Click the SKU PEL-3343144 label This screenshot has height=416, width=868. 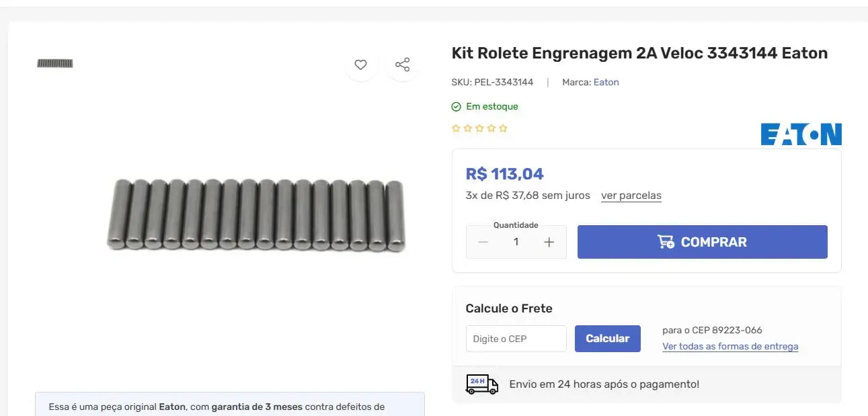click(x=491, y=82)
